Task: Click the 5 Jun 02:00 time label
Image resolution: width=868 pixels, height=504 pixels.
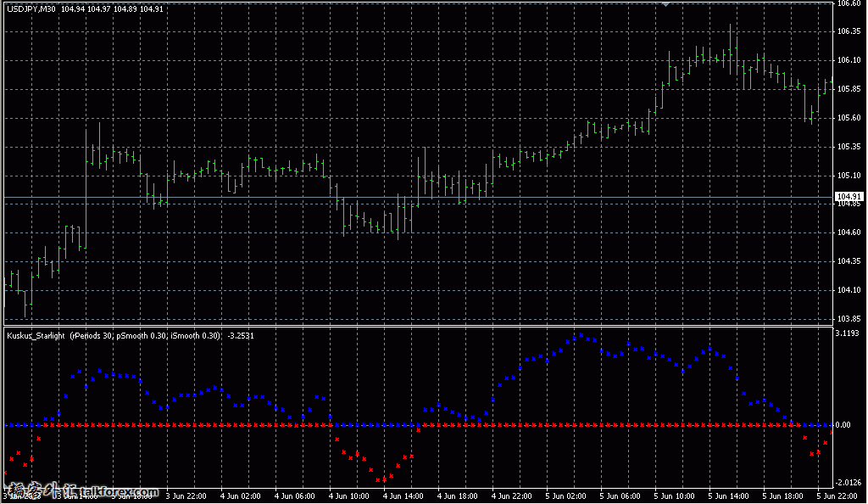Action: (565, 496)
